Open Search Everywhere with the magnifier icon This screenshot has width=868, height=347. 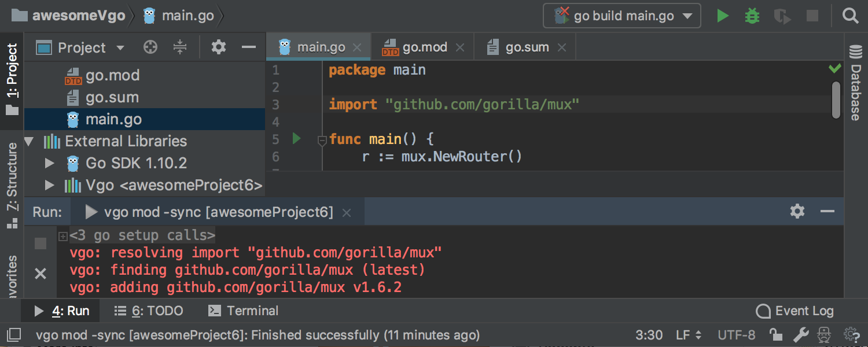850,16
